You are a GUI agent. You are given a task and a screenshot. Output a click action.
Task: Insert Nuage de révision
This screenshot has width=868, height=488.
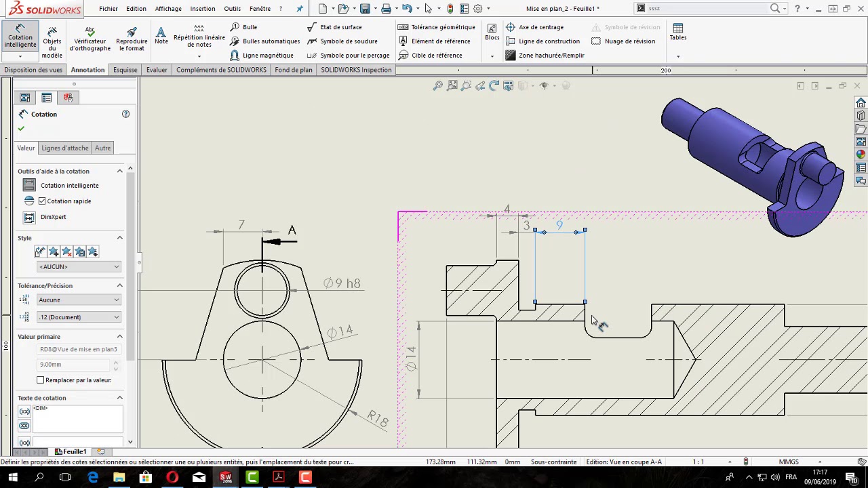[623, 41]
